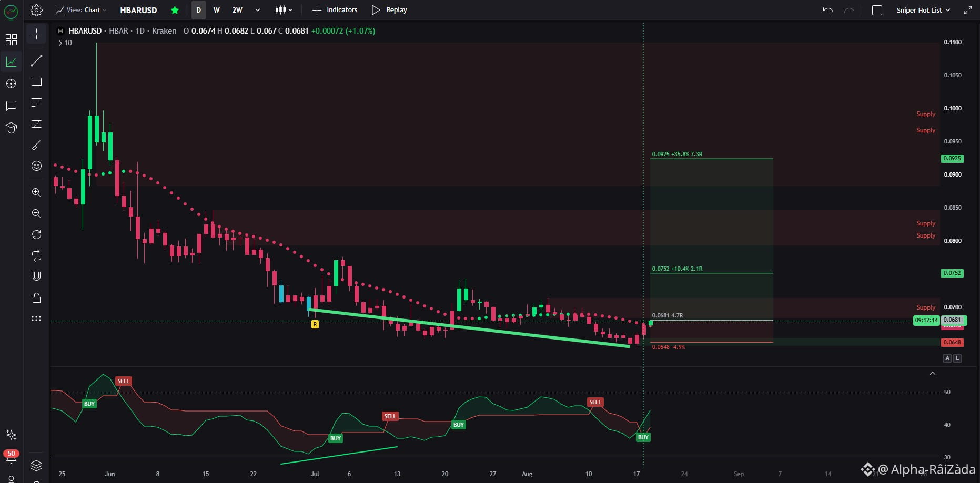Activate the brush drawing tool
980x483 pixels.
36,145
